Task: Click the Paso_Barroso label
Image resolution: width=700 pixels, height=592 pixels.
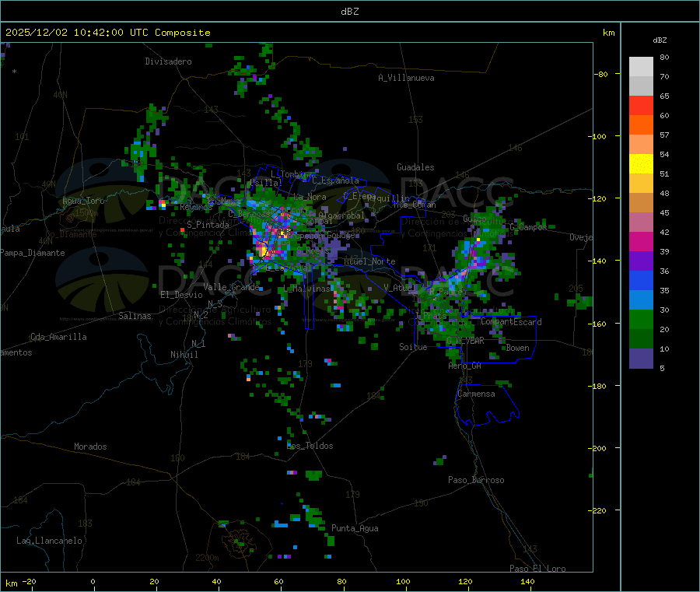Action: pos(476,480)
